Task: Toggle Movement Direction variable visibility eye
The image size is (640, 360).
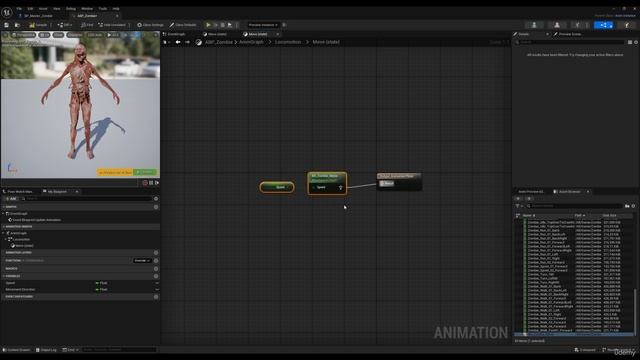Action: [x=157, y=289]
